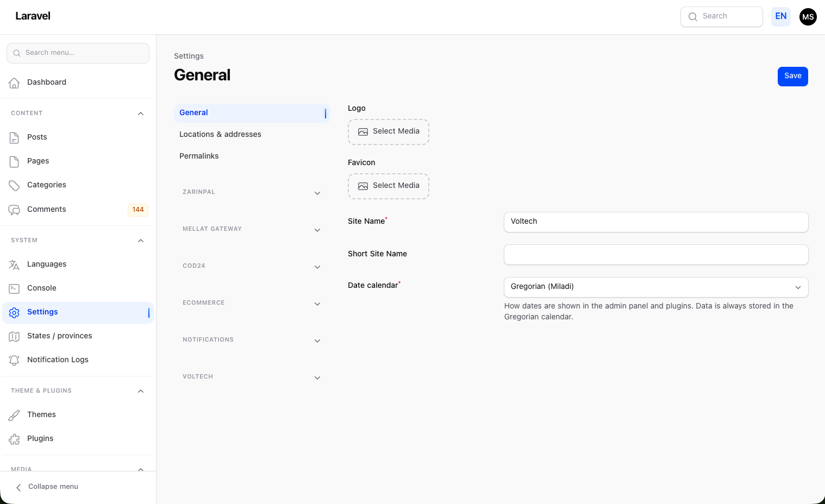Click the Settings gear icon in sidebar
This screenshot has height=504, width=825.
tap(14, 312)
